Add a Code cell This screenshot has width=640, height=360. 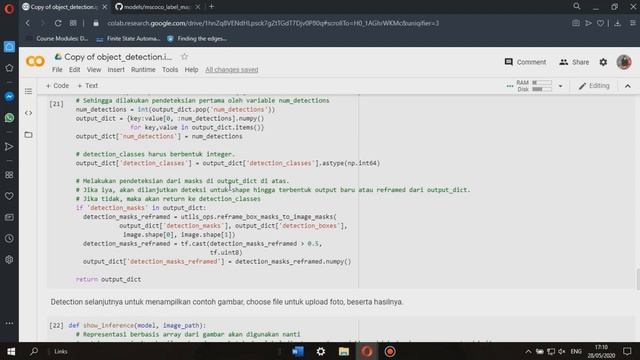[x=58, y=86]
